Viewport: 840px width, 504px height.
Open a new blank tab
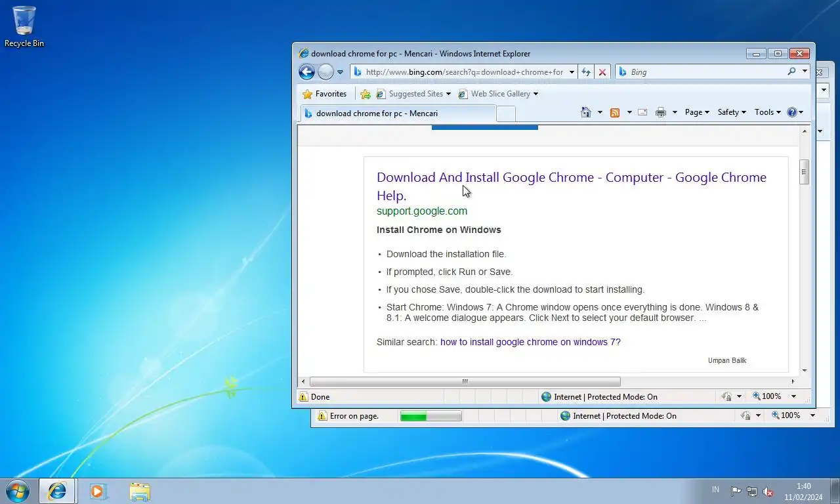point(506,114)
